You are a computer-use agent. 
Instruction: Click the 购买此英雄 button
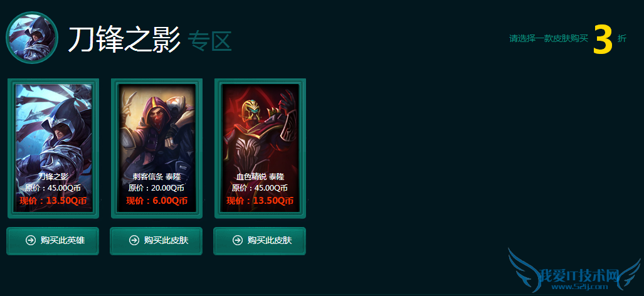[x=53, y=241]
